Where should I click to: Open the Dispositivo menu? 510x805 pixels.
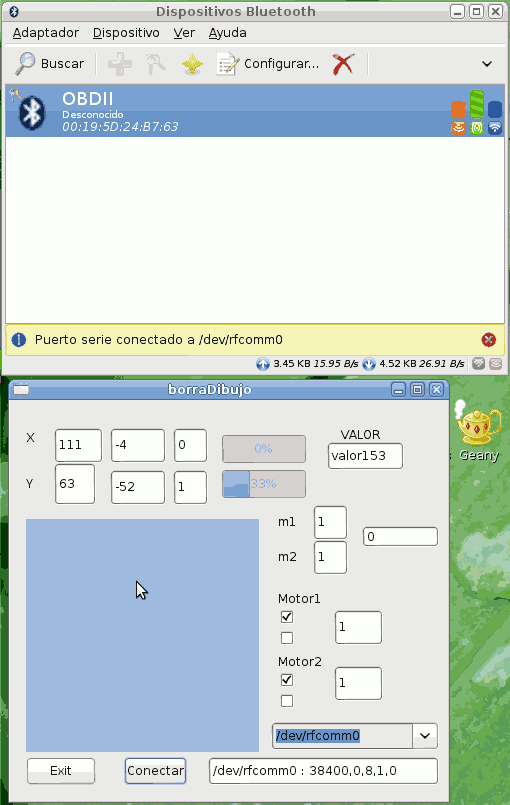point(126,33)
